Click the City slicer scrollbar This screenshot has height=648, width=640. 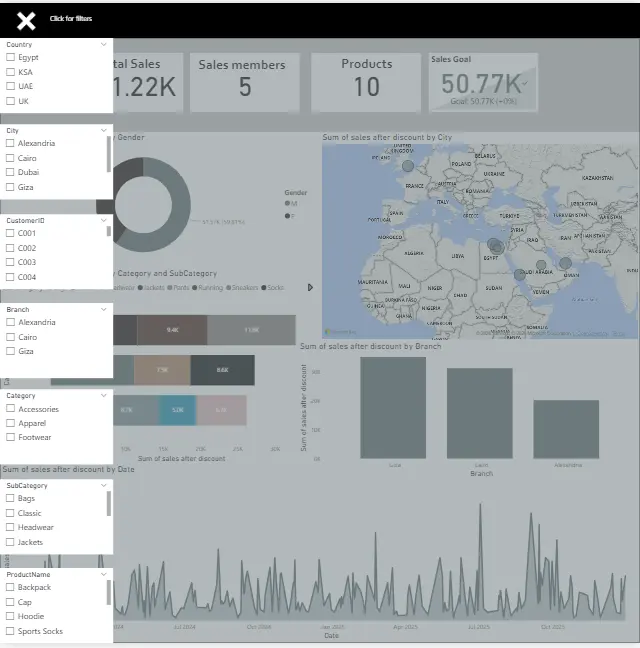pyautogui.click(x=109, y=154)
